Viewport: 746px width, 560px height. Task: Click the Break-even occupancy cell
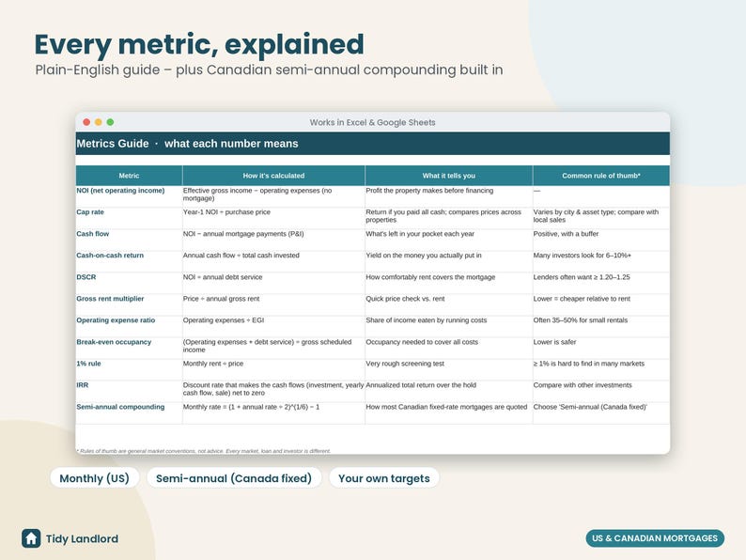pyautogui.click(x=129, y=348)
